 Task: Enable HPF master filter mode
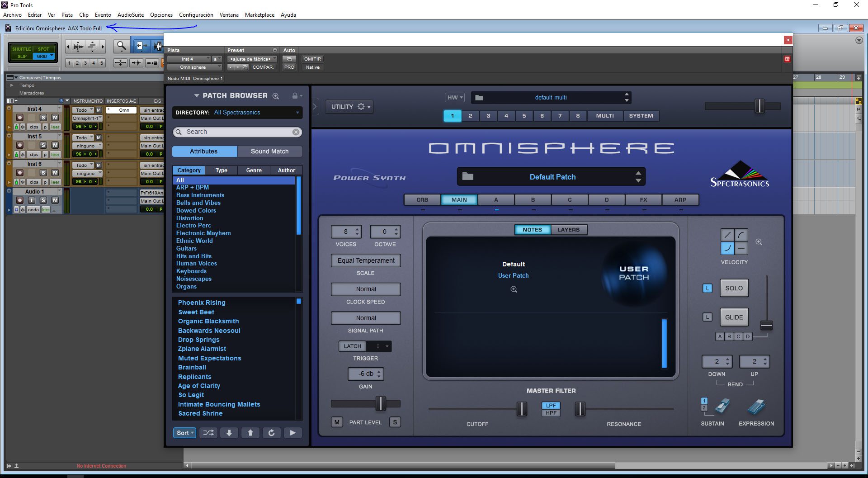click(551, 413)
